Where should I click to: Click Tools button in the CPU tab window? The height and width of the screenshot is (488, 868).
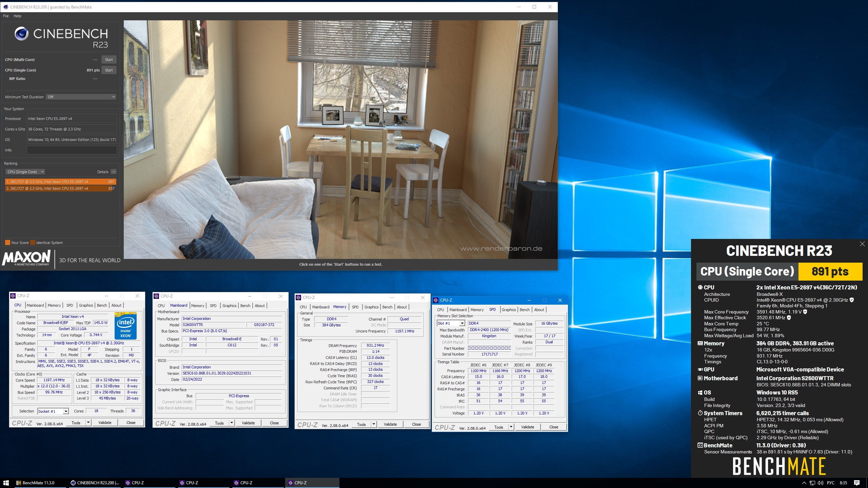[76, 423]
